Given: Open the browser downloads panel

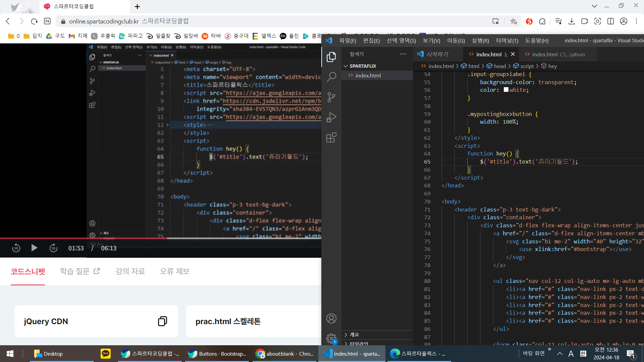Looking at the screenshot, I should [x=572, y=21].
